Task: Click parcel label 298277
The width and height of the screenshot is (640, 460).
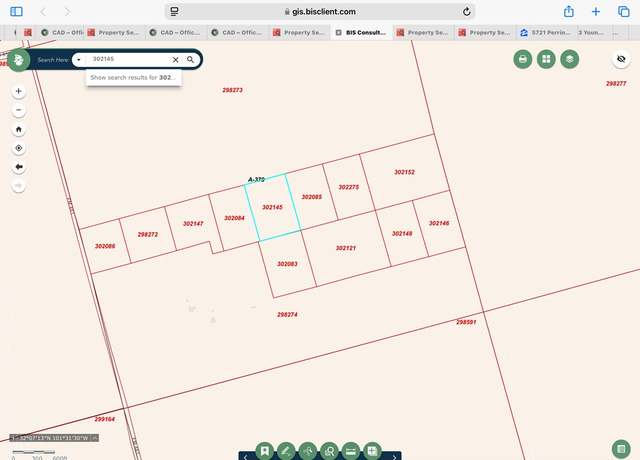Action: tap(616, 84)
